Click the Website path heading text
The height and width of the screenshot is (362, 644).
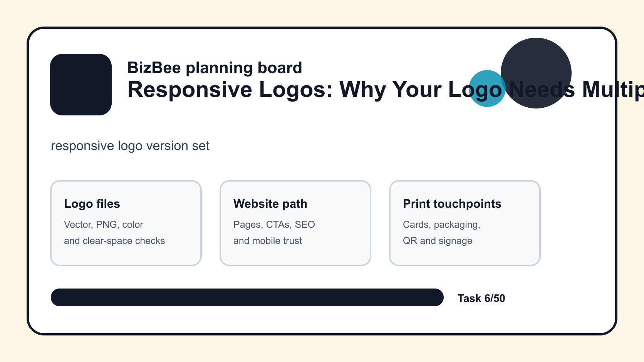click(270, 204)
